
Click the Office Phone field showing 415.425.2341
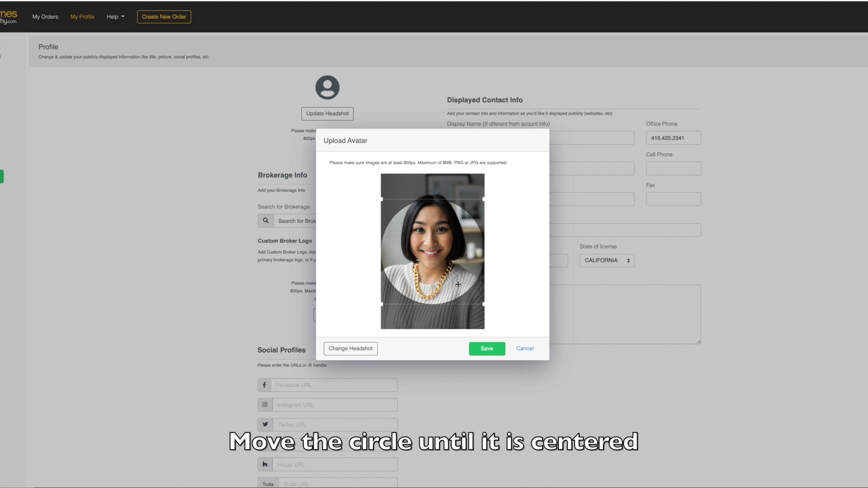point(673,138)
